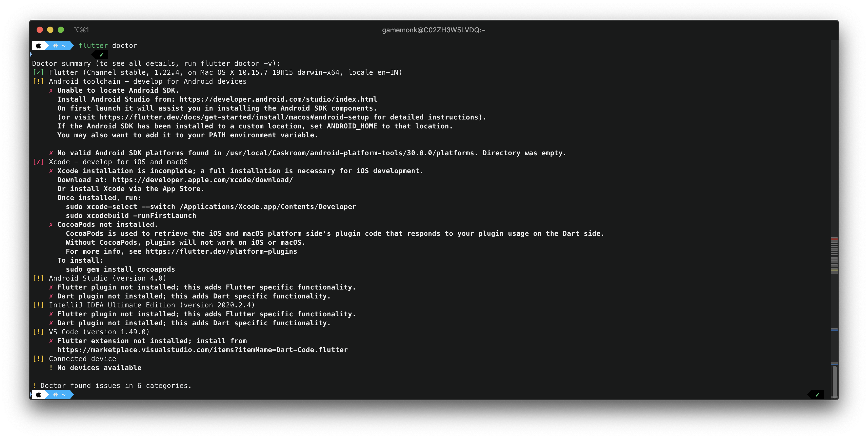The height and width of the screenshot is (439, 868).
Task: Click the [✗] marker on the Xcode line
Action: (38, 162)
